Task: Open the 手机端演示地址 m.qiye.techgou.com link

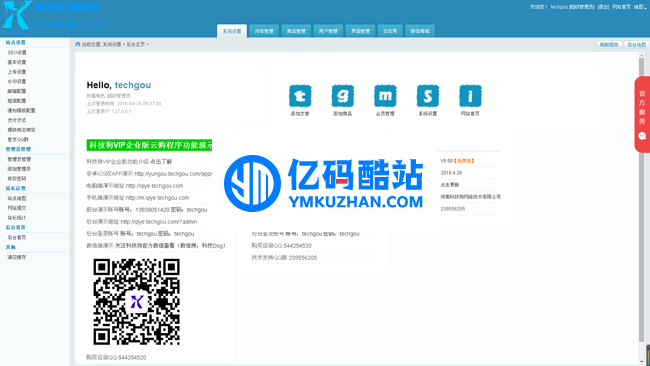Action: (157, 198)
